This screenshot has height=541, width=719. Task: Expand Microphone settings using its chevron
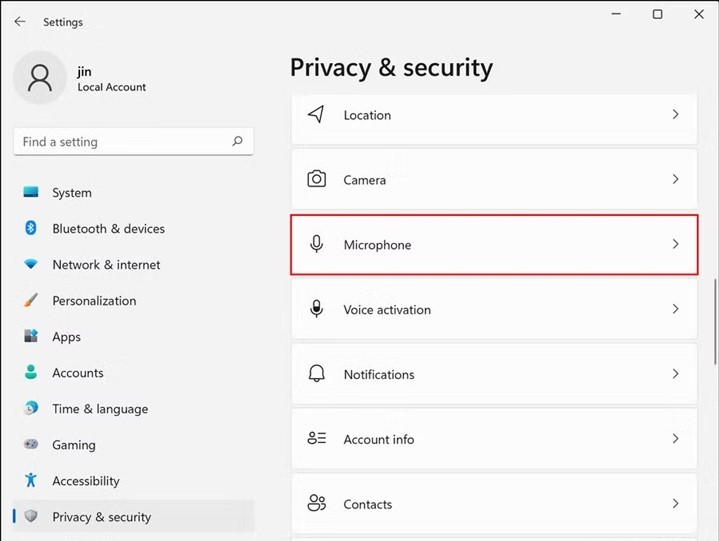pos(675,244)
